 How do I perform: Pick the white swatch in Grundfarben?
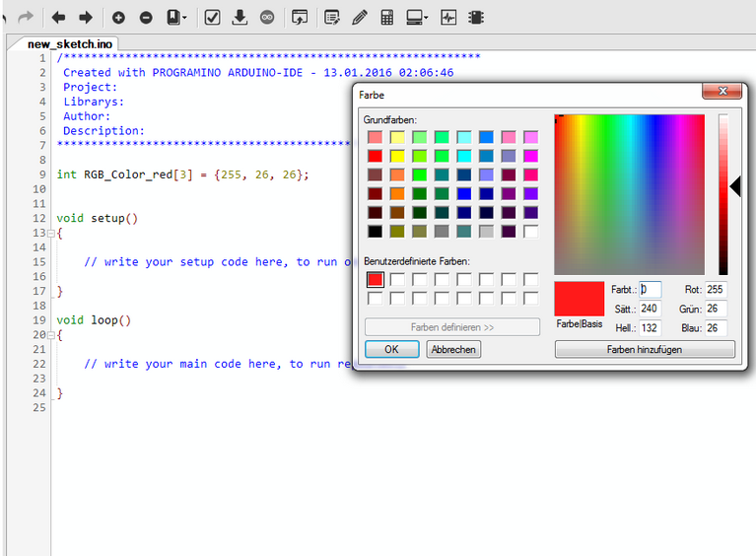click(x=531, y=232)
